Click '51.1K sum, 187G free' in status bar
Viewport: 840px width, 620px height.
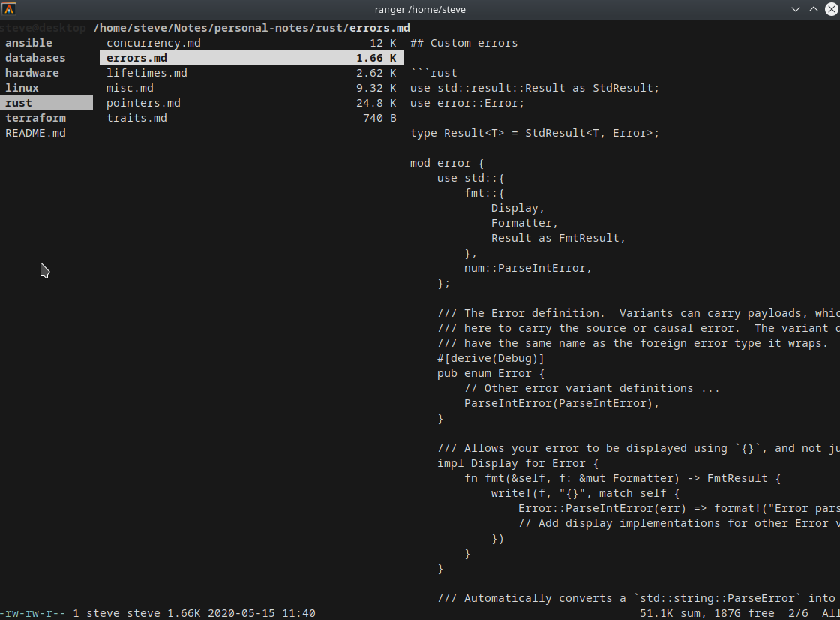(x=706, y=613)
